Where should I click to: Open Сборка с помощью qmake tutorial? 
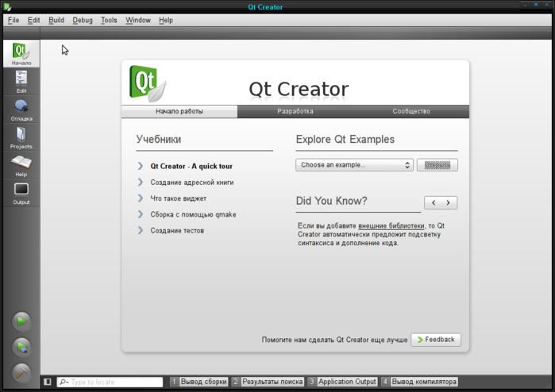pos(193,215)
